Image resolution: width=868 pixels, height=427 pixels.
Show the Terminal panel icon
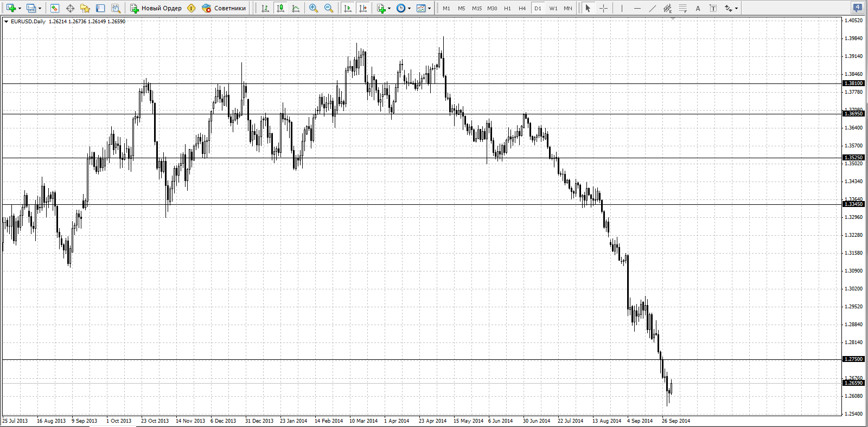tap(100, 8)
